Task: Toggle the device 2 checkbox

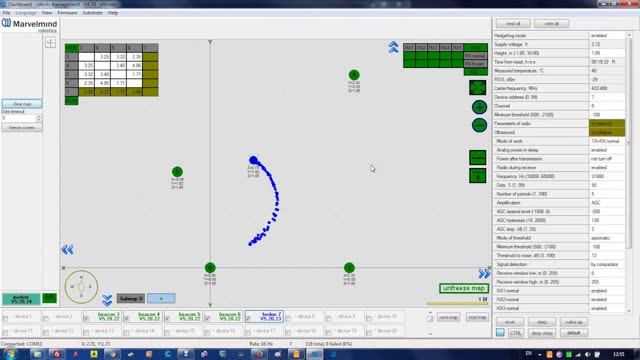Action: [x=46, y=319]
